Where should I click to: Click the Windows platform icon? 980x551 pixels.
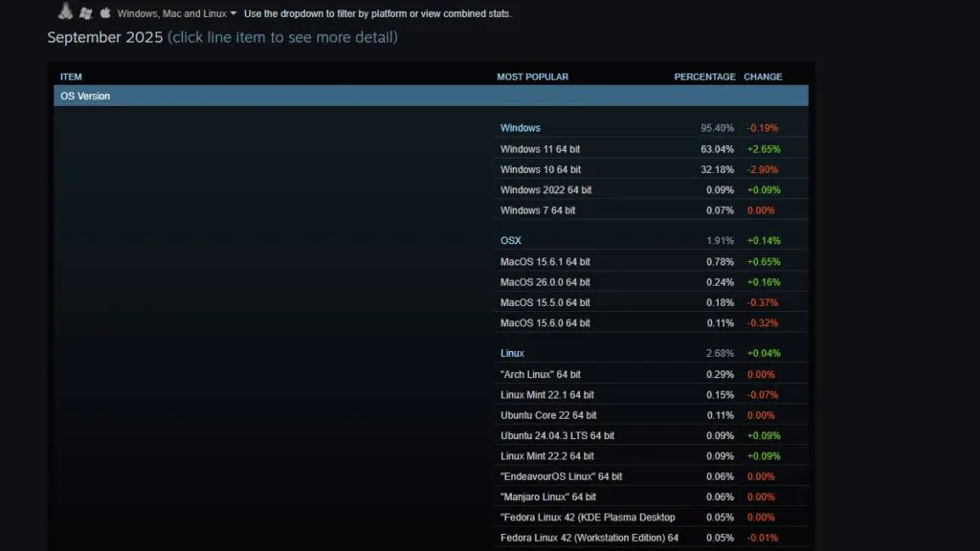[x=85, y=12]
